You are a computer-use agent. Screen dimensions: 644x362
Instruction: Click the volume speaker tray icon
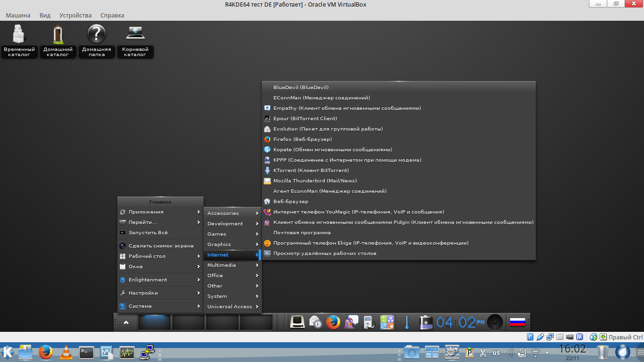509,353
